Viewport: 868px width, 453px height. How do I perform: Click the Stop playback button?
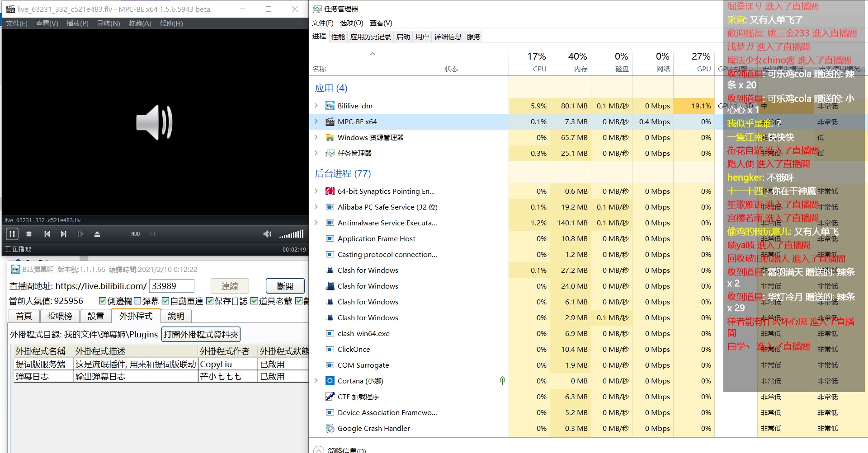coord(29,234)
